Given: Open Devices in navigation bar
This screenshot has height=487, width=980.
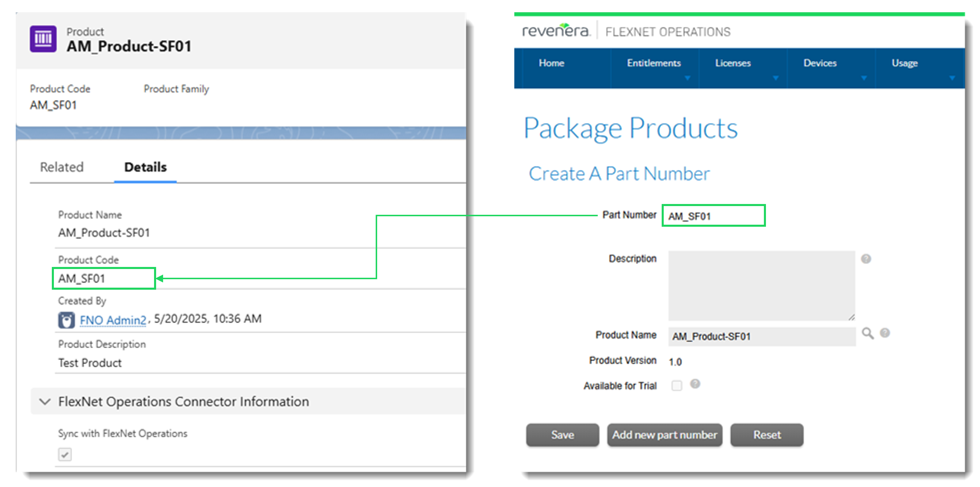Looking at the screenshot, I should 820,63.
